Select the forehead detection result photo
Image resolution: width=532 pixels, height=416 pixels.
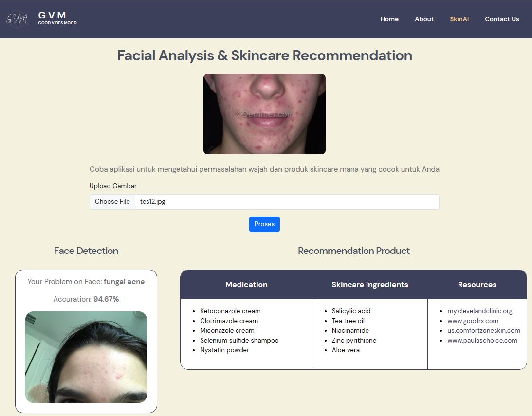[86, 357]
